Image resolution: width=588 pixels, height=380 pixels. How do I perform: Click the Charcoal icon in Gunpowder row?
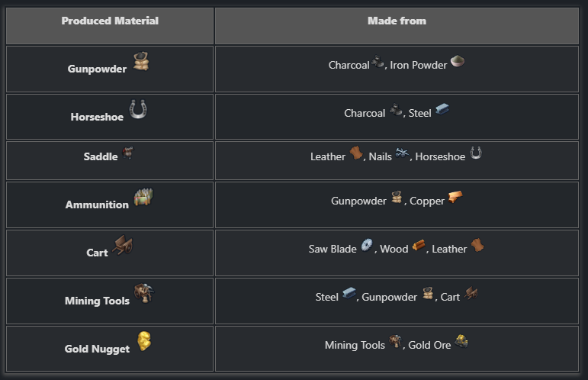(378, 62)
